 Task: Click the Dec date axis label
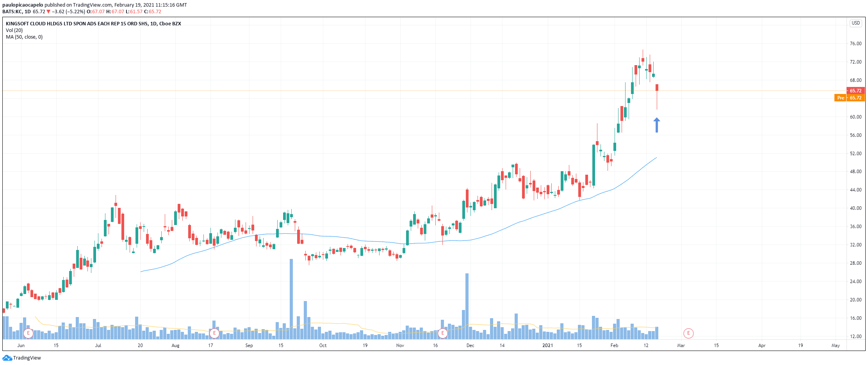click(471, 346)
